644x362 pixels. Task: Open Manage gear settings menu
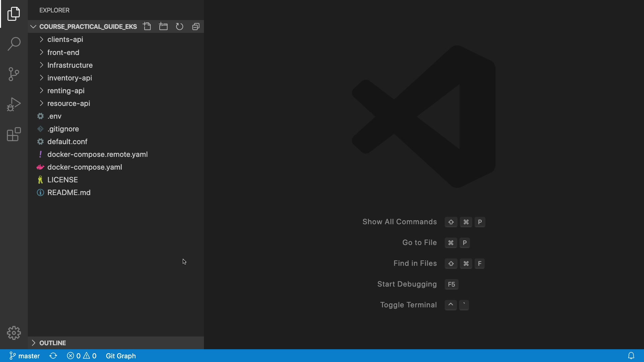14,333
